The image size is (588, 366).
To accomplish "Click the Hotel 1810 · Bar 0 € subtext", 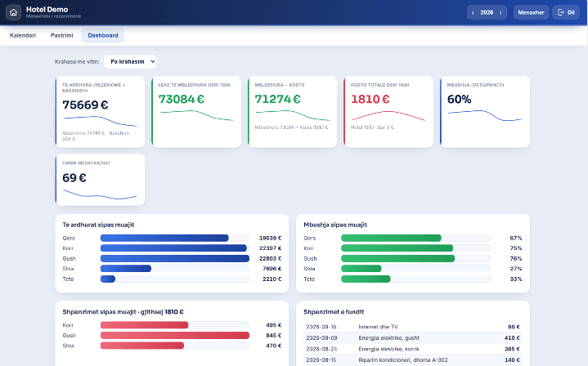I will (372, 127).
